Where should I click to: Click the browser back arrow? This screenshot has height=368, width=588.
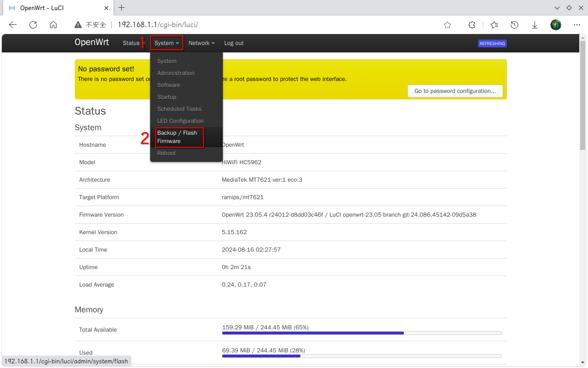tap(13, 25)
